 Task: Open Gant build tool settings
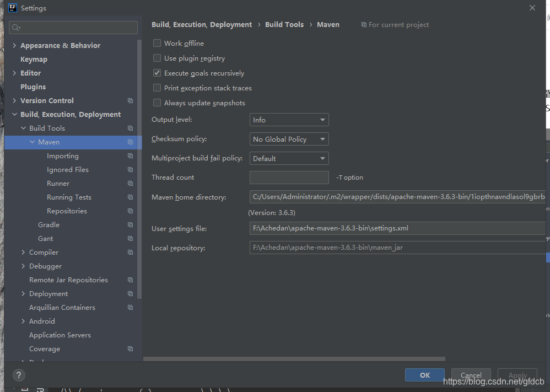click(46, 239)
